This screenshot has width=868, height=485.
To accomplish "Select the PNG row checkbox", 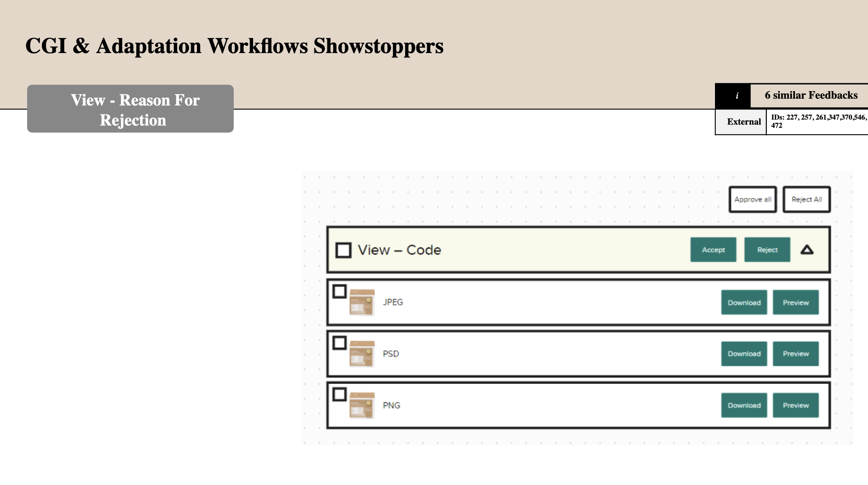I will tap(340, 394).
